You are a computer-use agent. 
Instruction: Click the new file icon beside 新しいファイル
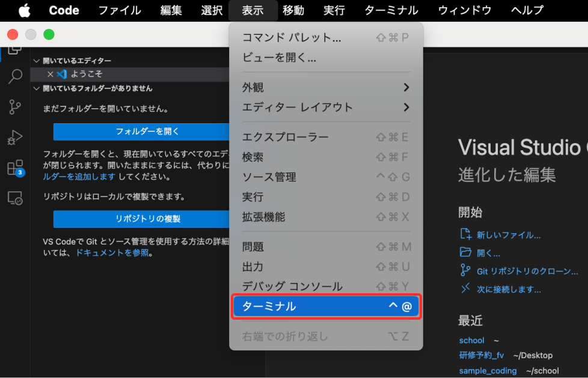click(465, 234)
